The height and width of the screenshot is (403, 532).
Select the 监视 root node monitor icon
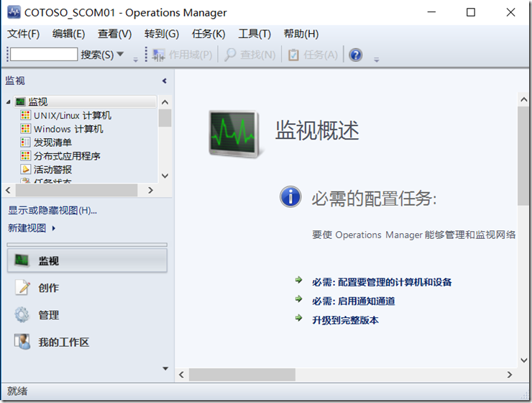click(20, 101)
